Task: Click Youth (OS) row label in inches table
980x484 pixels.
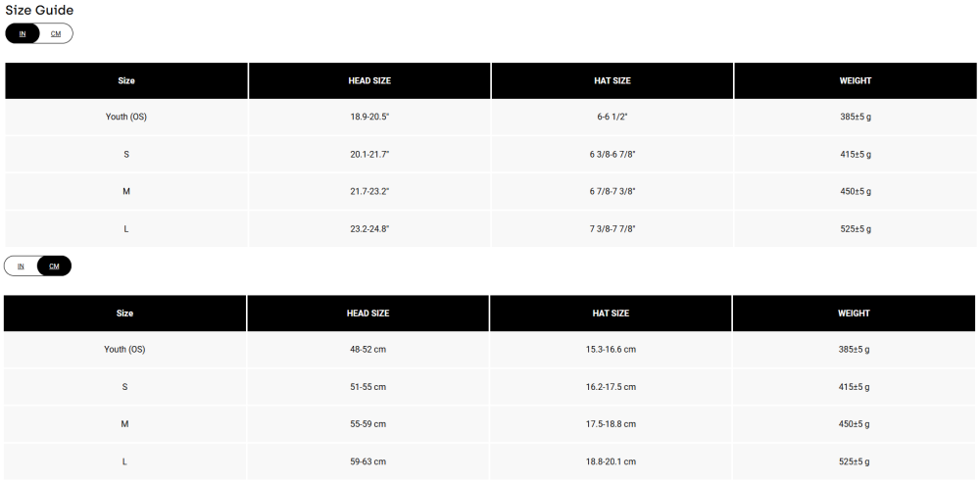Action: 126,117
